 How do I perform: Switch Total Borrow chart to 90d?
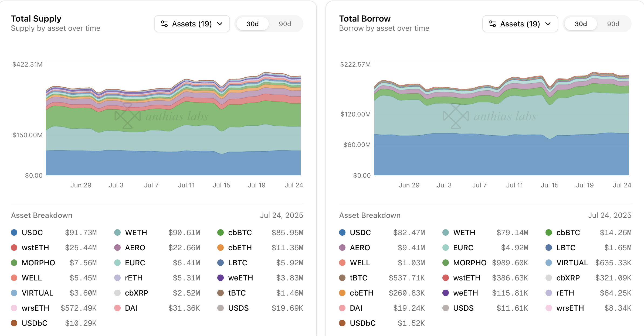click(613, 24)
